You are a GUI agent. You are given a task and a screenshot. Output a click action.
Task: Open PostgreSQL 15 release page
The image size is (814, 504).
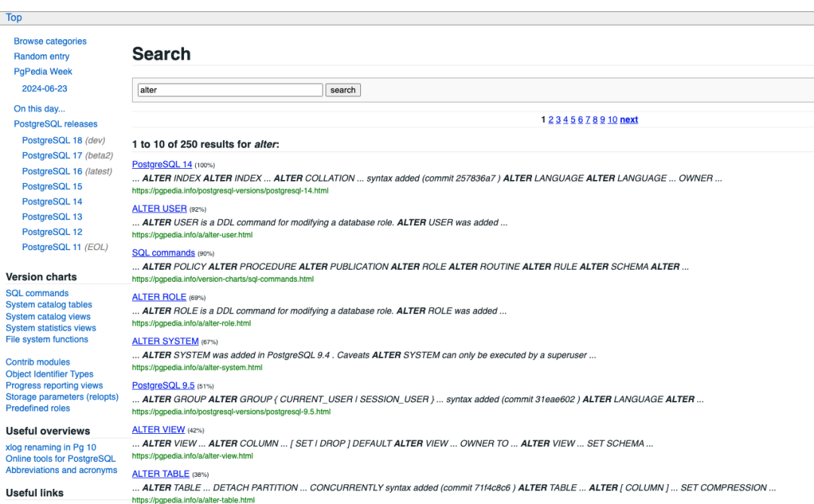pos(52,186)
